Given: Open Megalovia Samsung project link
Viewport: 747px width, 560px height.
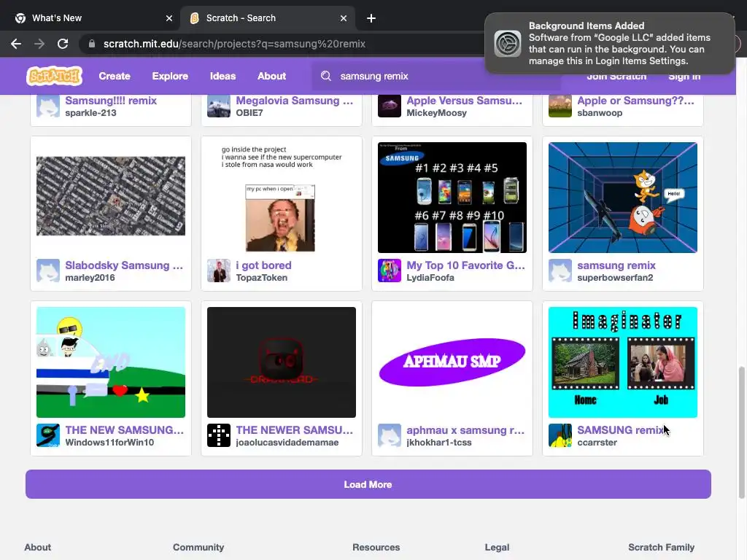Looking at the screenshot, I should click(x=295, y=101).
